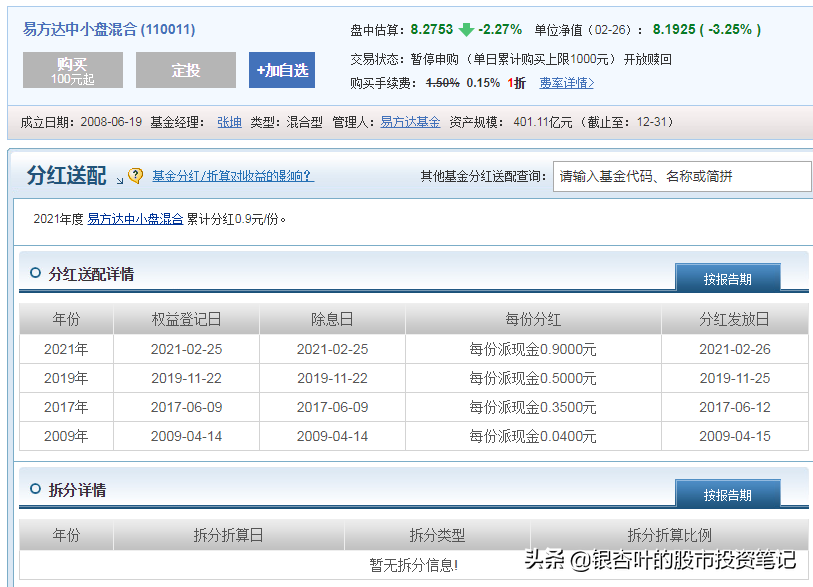The image size is (813, 587).
Task: Click 每份派现金0.3500元 cell
Action: (533, 407)
